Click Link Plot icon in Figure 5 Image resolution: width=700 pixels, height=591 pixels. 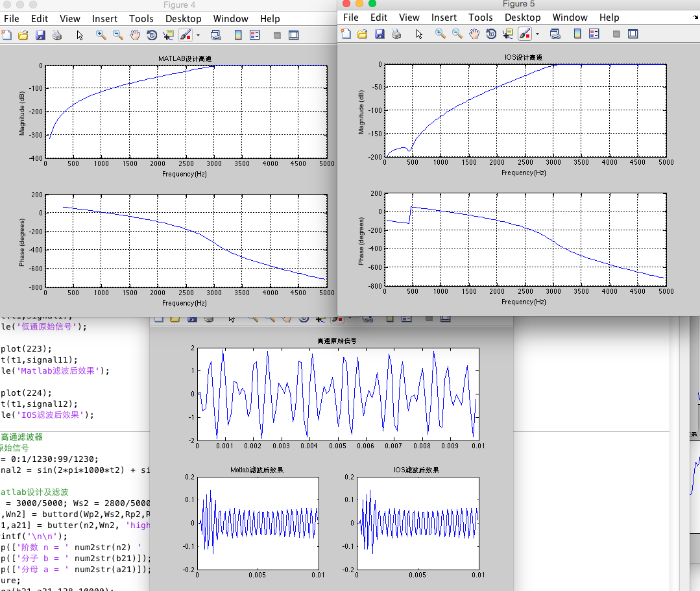[555, 34]
